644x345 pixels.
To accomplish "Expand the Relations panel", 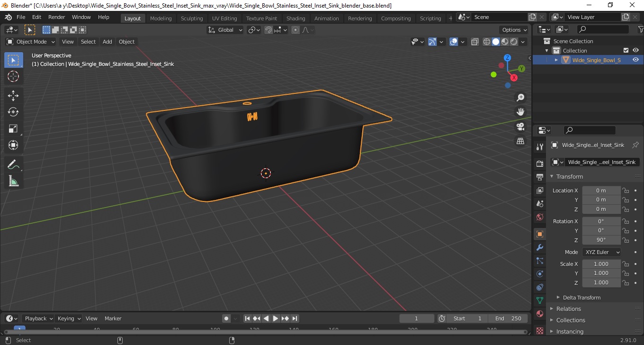I will point(568,309).
